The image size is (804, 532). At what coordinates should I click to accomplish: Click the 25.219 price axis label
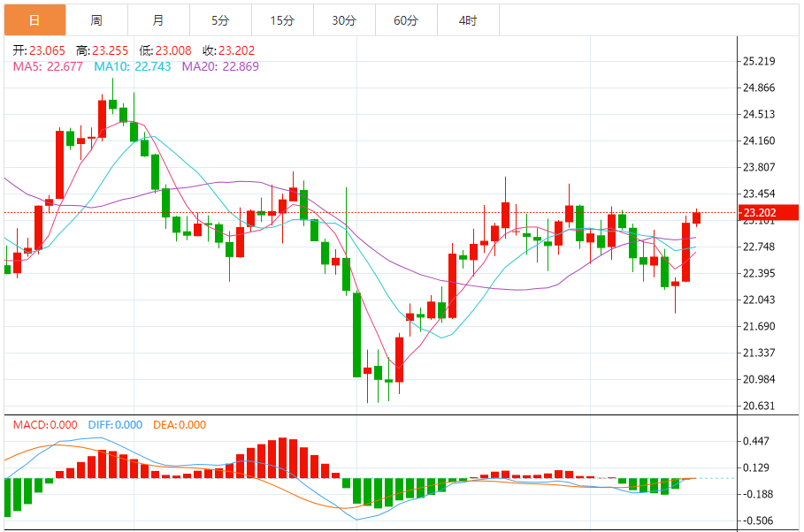(x=759, y=61)
